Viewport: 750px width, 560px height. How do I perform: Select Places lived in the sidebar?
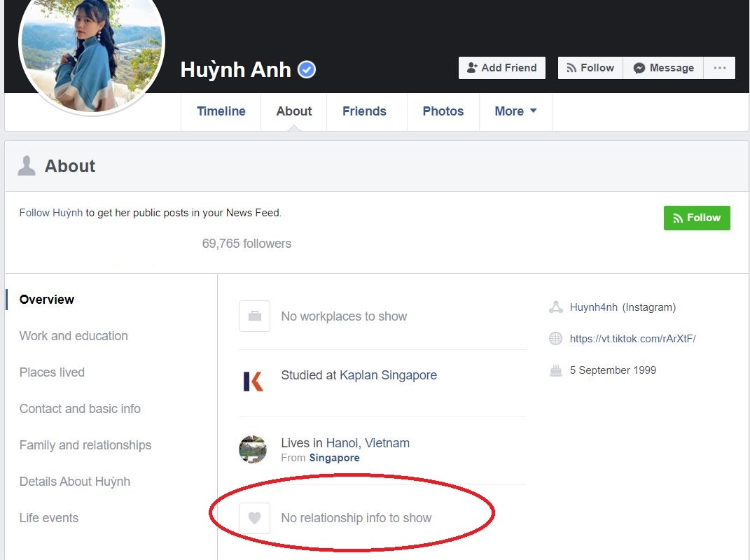(52, 372)
